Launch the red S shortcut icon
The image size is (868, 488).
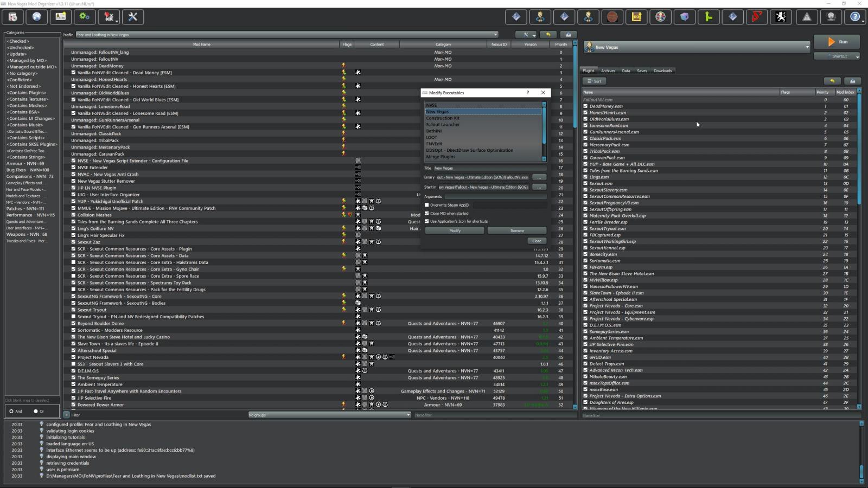tap(757, 17)
